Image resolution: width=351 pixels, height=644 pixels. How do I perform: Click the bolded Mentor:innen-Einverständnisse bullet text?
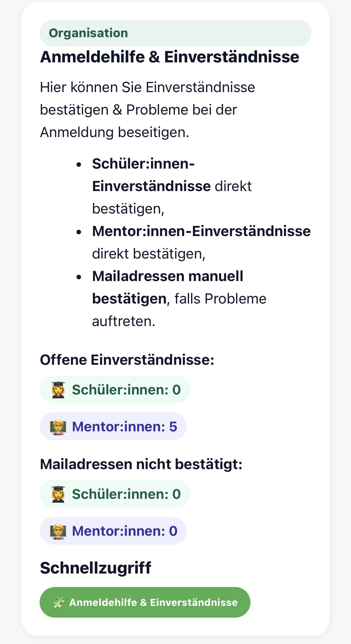202,231
